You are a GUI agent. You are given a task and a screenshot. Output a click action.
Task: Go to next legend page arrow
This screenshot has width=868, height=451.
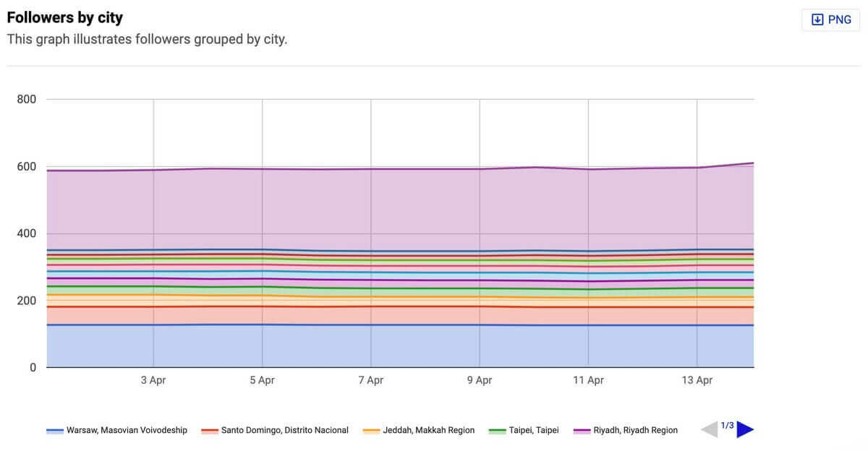point(745,430)
